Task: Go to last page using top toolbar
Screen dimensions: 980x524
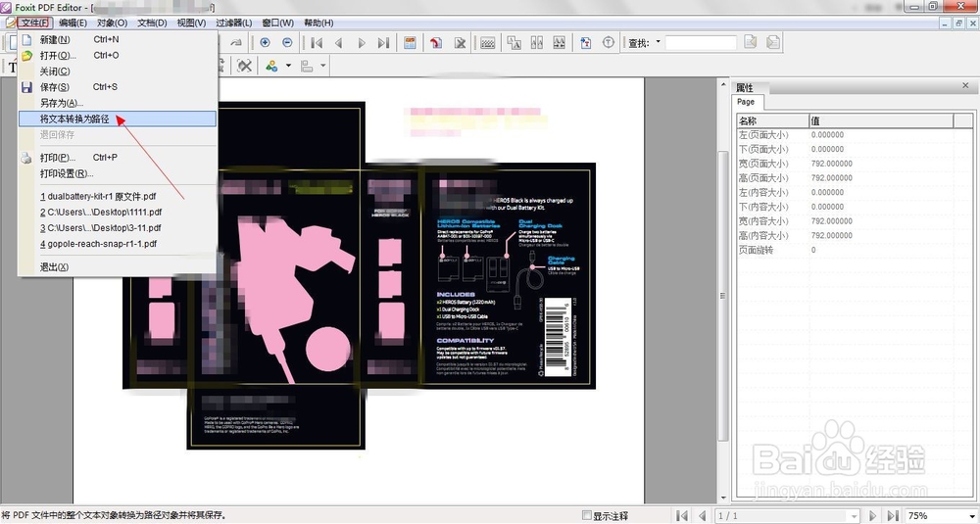Action: point(383,42)
